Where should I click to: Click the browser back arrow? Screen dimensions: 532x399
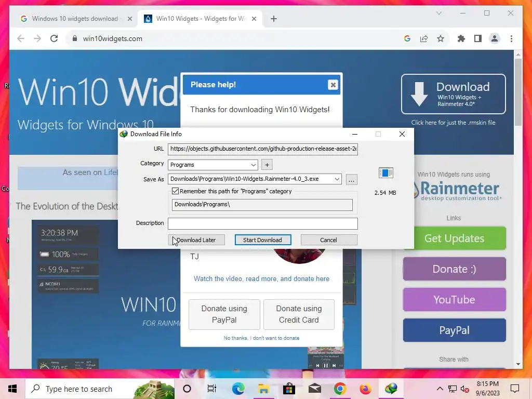(x=21, y=38)
